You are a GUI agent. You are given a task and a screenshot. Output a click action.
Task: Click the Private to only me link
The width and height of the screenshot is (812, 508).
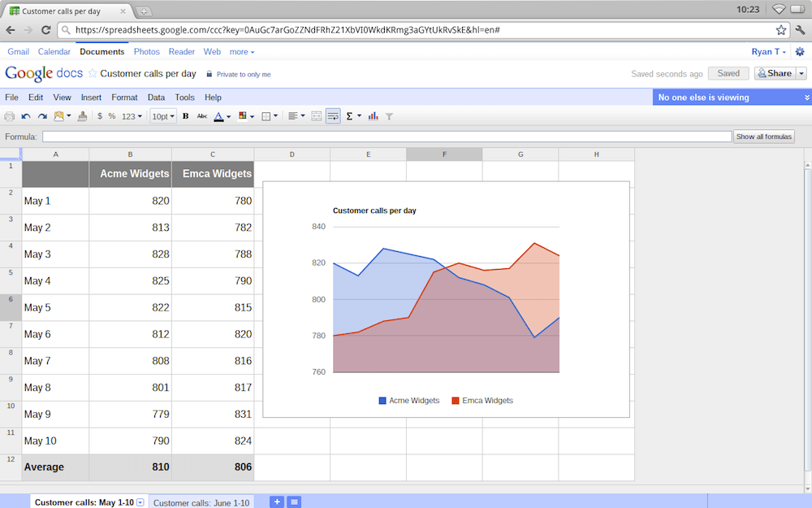[244, 75]
